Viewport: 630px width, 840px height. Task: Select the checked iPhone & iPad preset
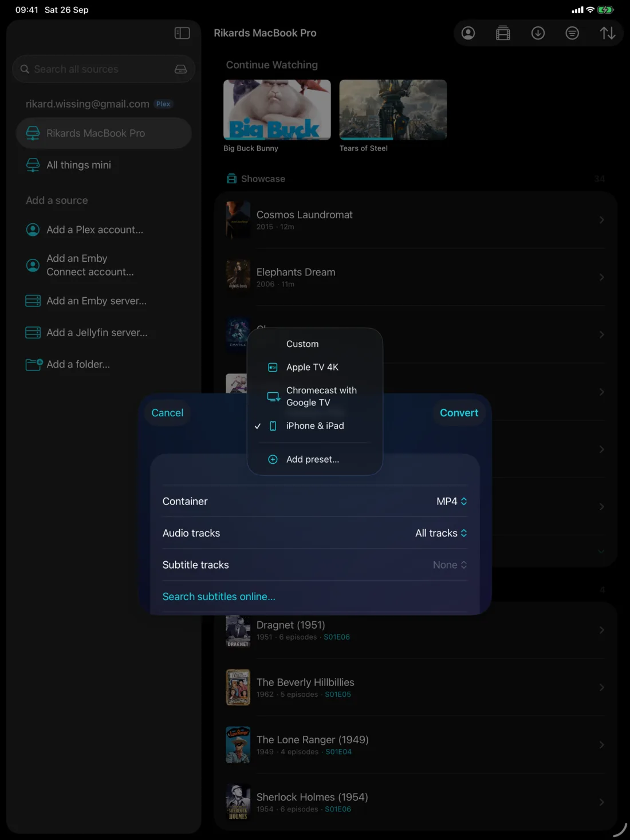tap(315, 425)
